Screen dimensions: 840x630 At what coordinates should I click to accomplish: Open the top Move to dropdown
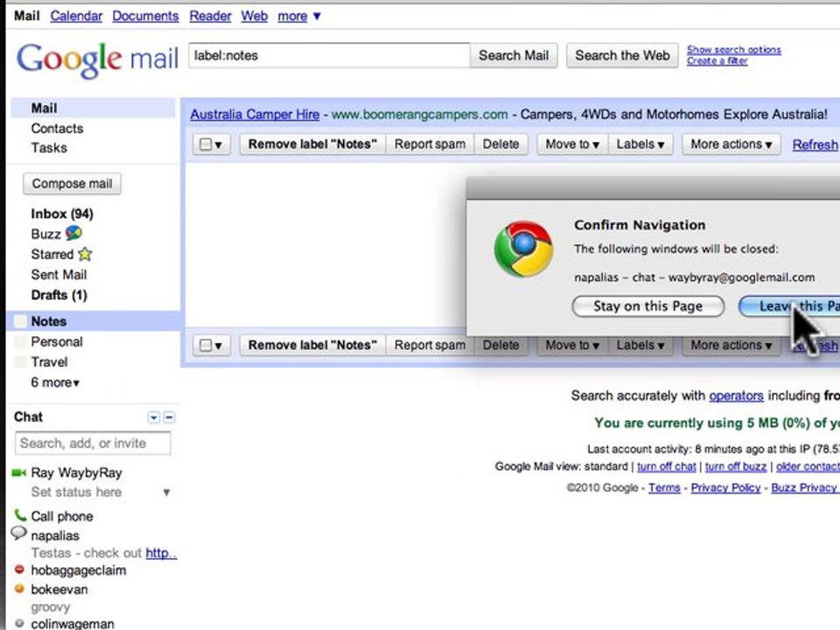572,144
